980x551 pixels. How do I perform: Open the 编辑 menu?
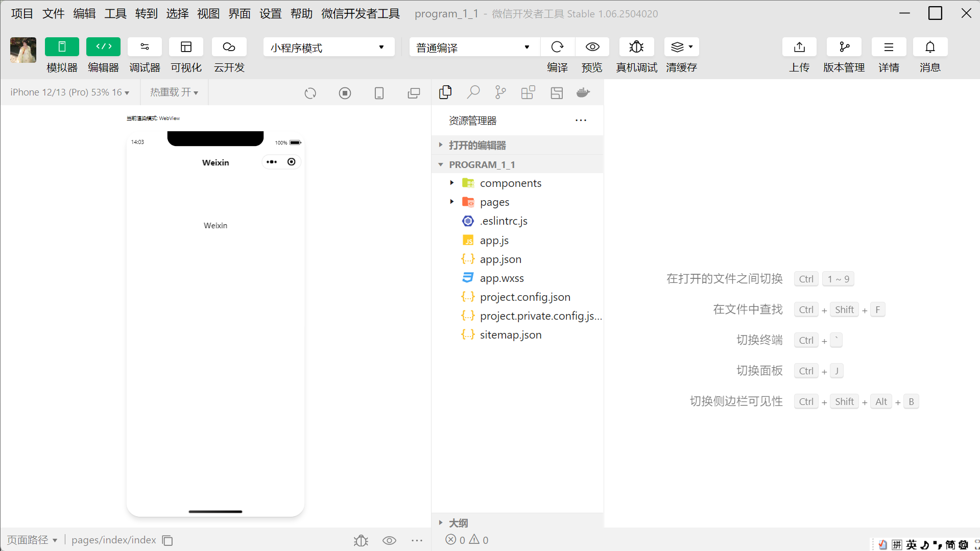pyautogui.click(x=84, y=14)
